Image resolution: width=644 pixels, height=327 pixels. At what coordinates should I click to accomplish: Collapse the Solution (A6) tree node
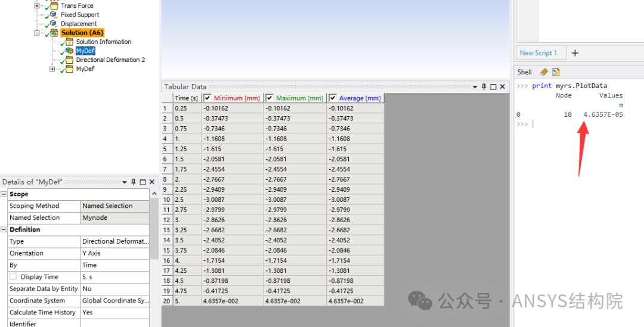click(37, 33)
